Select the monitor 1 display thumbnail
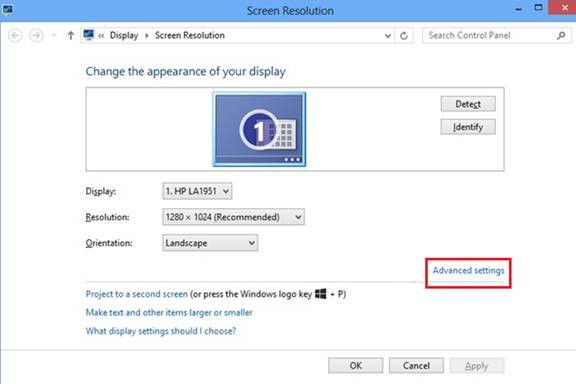 click(259, 129)
